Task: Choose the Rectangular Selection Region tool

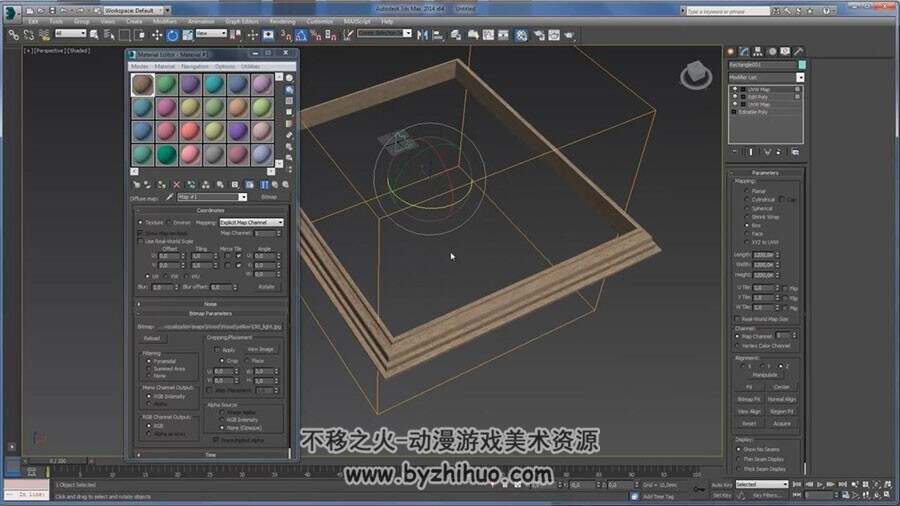Action: tap(125, 35)
